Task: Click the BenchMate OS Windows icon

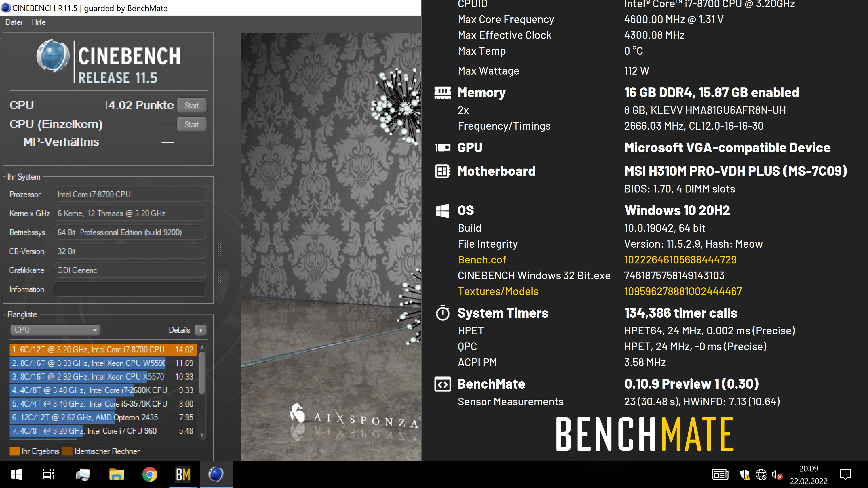Action: tap(442, 211)
